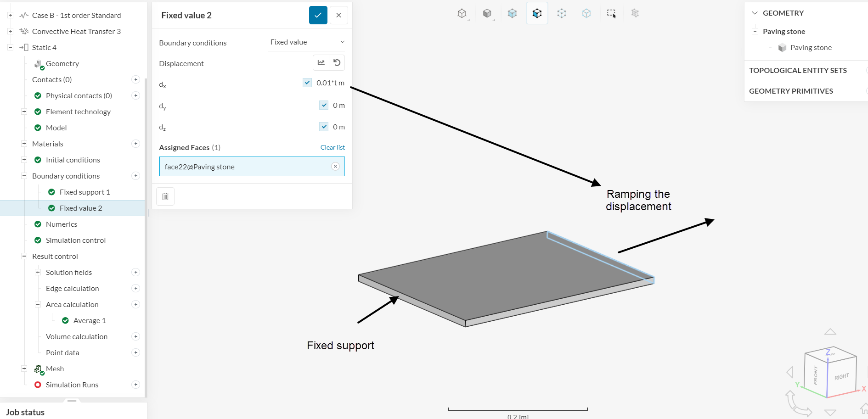Viewport: 868px width, 419px height.
Task: Remove face22@Paving stone from assignment
Action: click(335, 167)
